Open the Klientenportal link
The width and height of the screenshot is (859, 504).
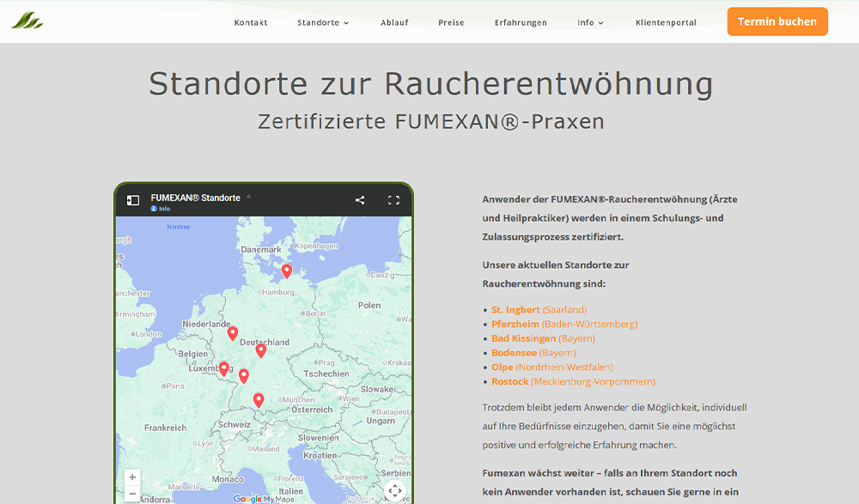666,22
